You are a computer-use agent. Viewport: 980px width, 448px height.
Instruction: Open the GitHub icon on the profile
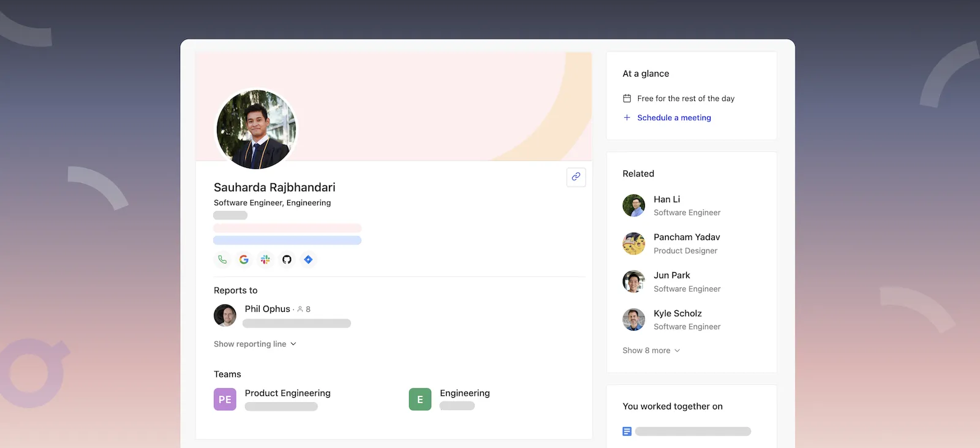287,260
